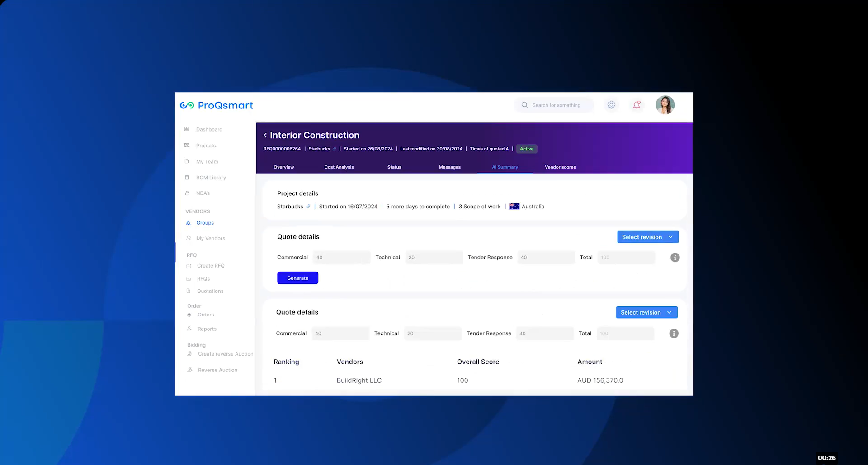This screenshot has width=868, height=465.
Task: Open the notifications bell icon
Action: tap(637, 105)
